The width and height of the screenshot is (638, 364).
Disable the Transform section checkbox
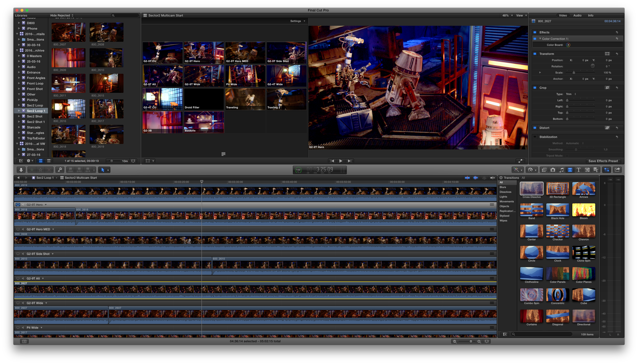tap(535, 54)
